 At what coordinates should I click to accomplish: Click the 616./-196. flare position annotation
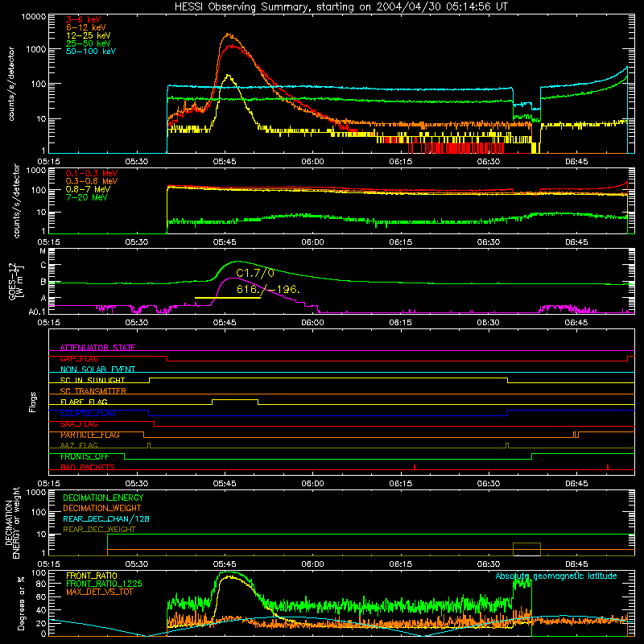[268, 289]
